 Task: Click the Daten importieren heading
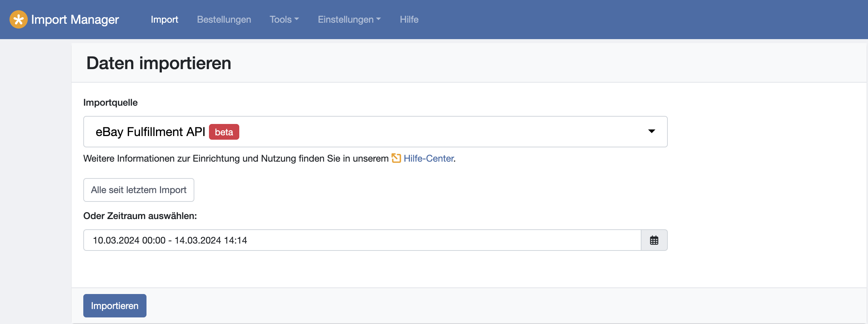coord(159,63)
